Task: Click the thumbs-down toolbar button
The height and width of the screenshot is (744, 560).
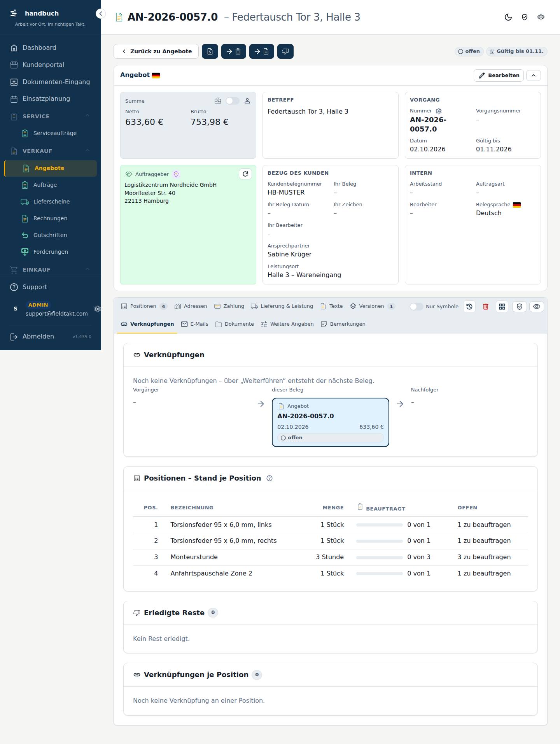Action: [x=285, y=51]
